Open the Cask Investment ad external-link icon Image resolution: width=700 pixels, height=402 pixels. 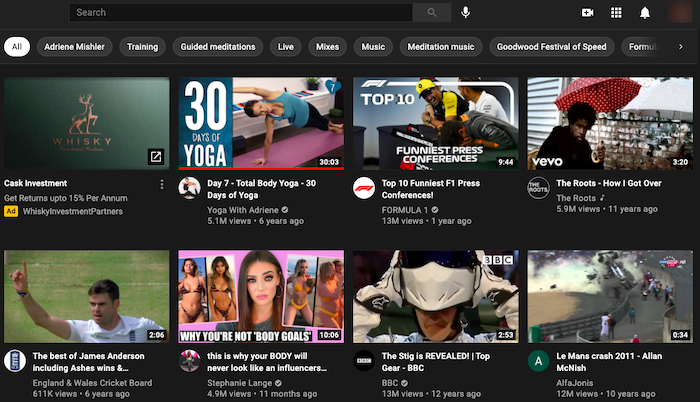click(x=156, y=156)
